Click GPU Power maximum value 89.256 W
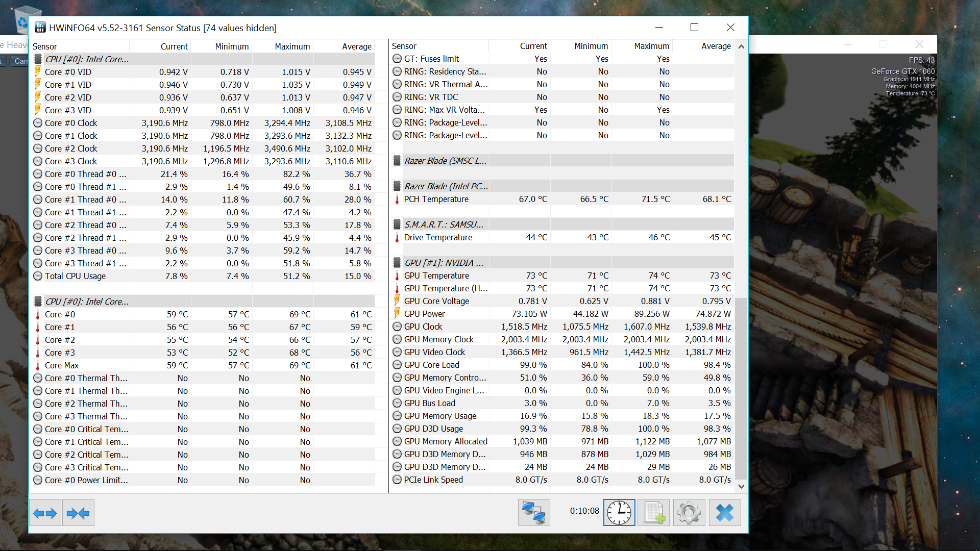 coord(652,314)
